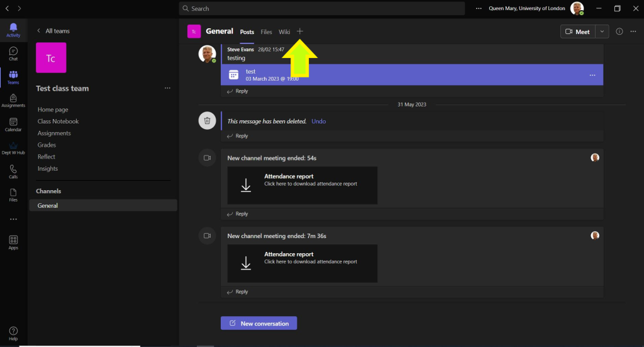Open Test class team more options
644x347 pixels.
[167, 88]
